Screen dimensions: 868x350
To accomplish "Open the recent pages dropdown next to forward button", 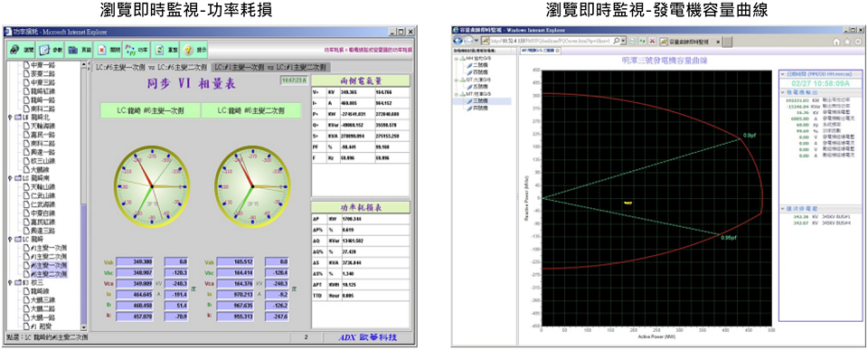I will click(477, 41).
